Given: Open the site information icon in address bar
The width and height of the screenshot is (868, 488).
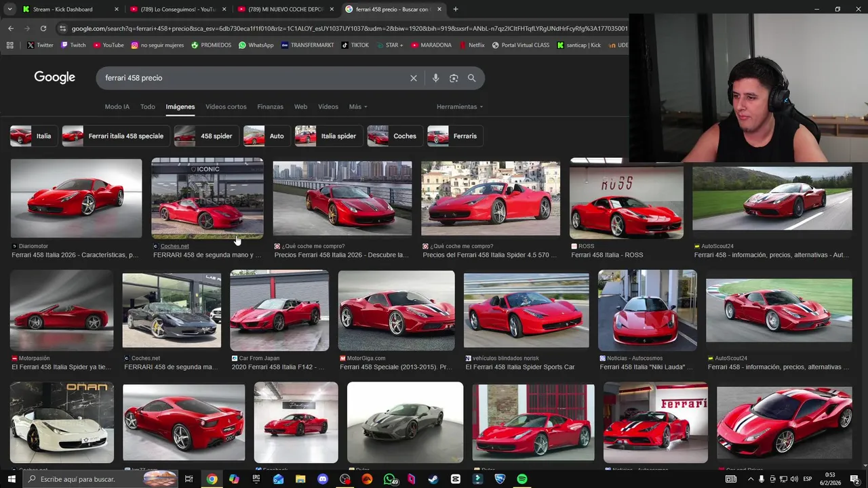Looking at the screenshot, I should coord(63,28).
